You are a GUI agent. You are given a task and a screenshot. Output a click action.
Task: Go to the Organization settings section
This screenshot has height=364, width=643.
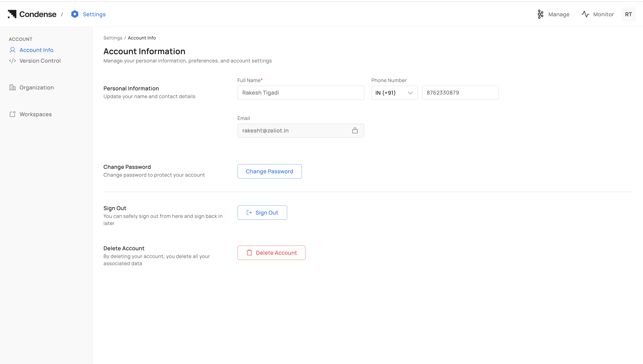(37, 87)
